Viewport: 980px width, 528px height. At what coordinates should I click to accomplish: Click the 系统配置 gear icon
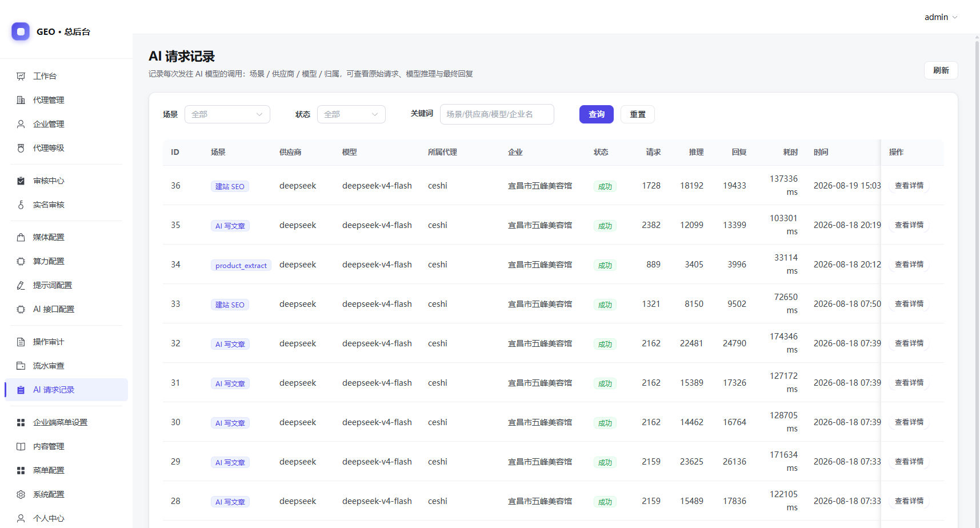pyautogui.click(x=21, y=494)
